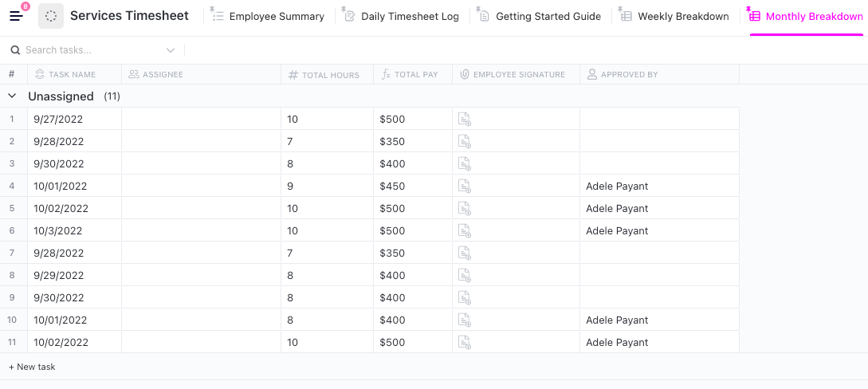Click the Task Name column header icon
The image size is (868, 389).
(x=40, y=74)
